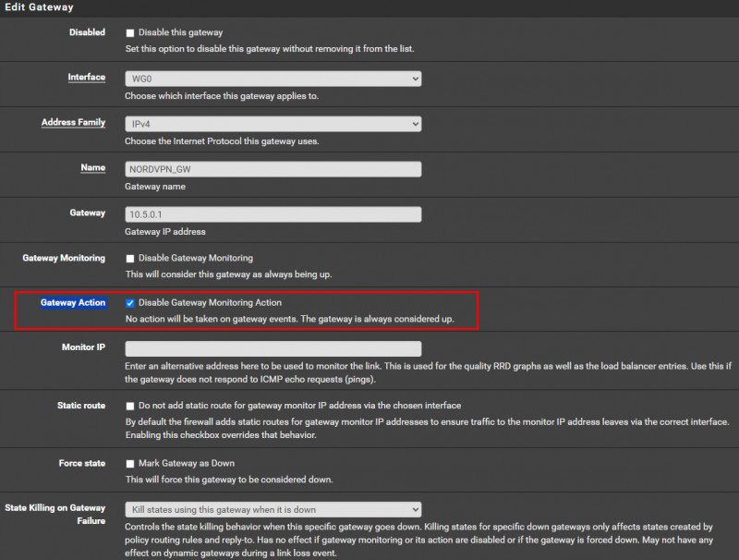
Task: Enable the Disable Gateway Monitoring checkbox
Action: 130,259
